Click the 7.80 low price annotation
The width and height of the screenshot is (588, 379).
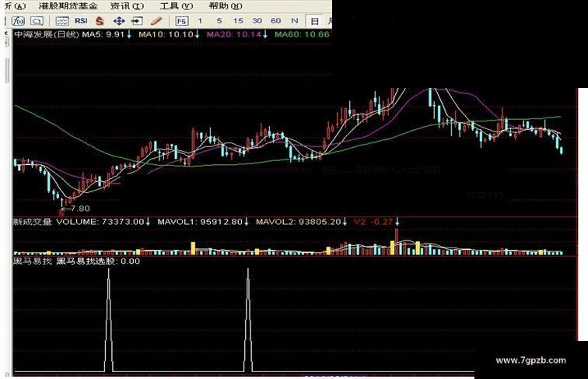[80, 209]
